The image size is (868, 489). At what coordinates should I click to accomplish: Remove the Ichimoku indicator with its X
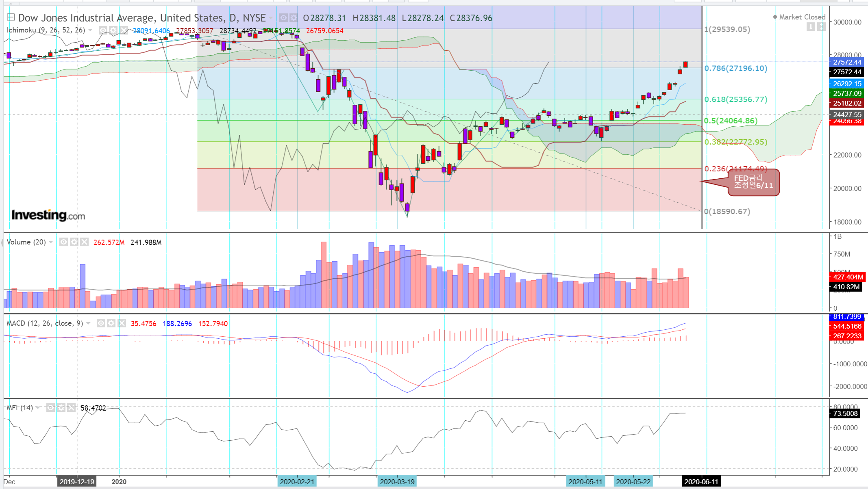[123, 30]
